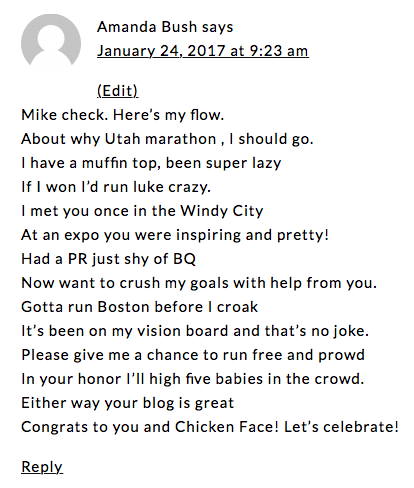Screen dimensions: 414x488
Task: Click the 'Had a PR just shy of BQ' line
Action: tap(108, 259)
